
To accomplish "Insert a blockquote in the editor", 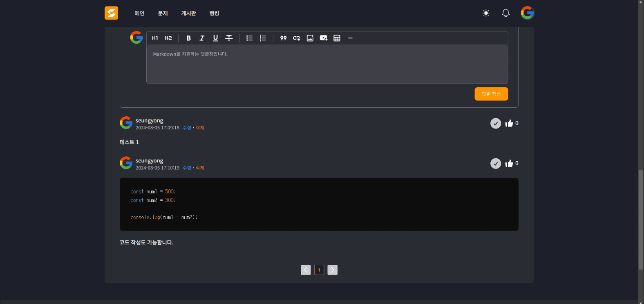I will click(283, 38).
